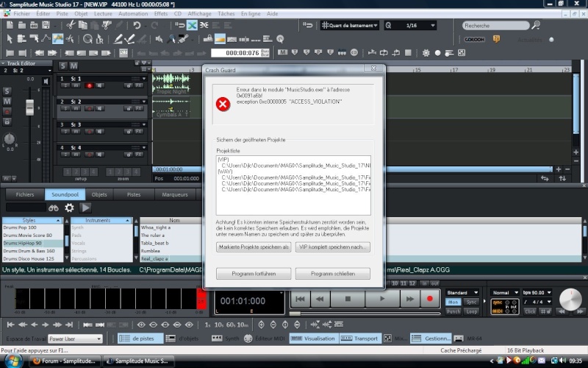Click the CD icon in toolbar
Image resolution: width=588 pixels, height=368 pixels.
354,52
